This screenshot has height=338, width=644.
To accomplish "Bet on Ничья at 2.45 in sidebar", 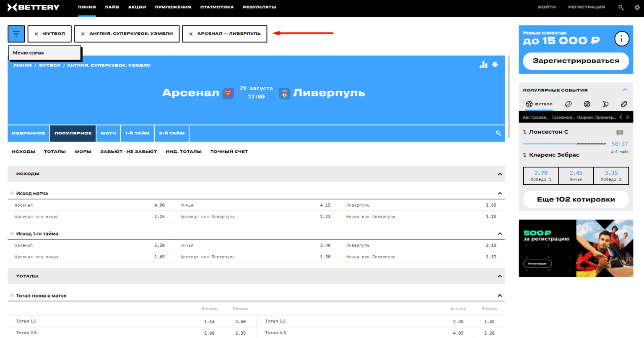I will tap(576, 176).
